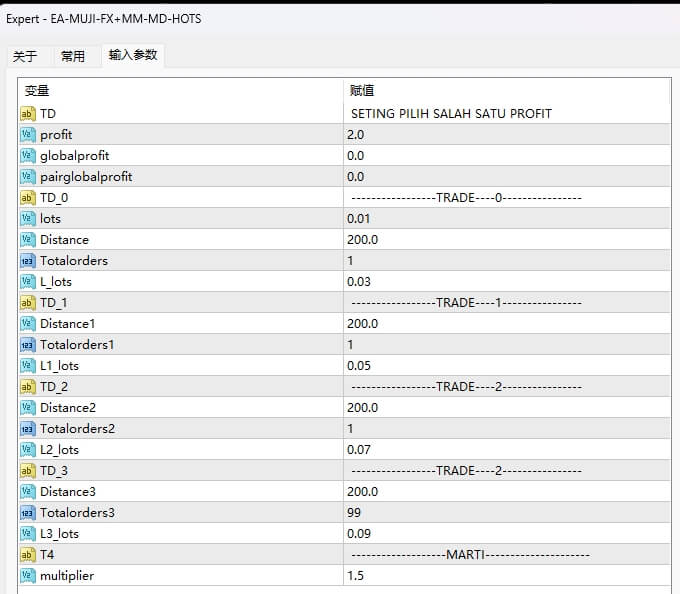
Task: Click the integer icon beside Totalorders
Action: tap(27, 261)
